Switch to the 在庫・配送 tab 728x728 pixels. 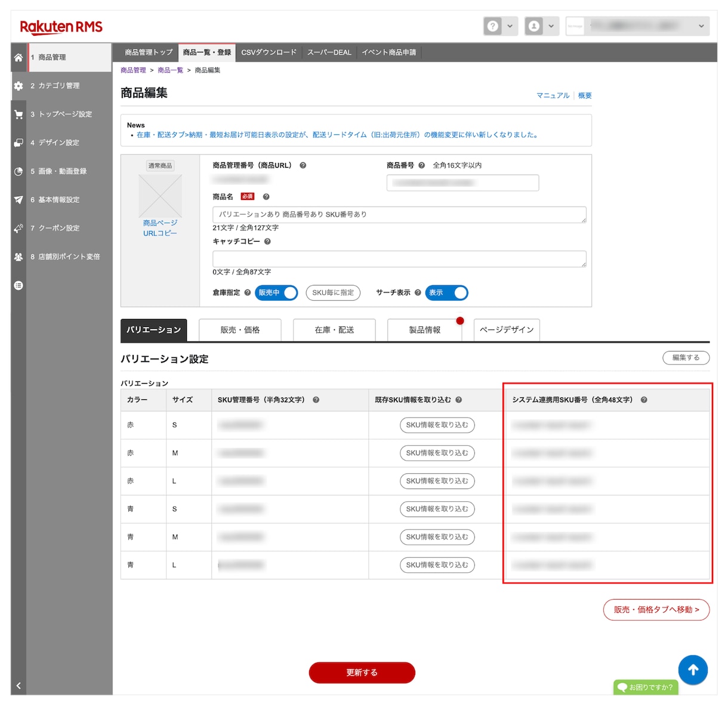coord(334,330)
